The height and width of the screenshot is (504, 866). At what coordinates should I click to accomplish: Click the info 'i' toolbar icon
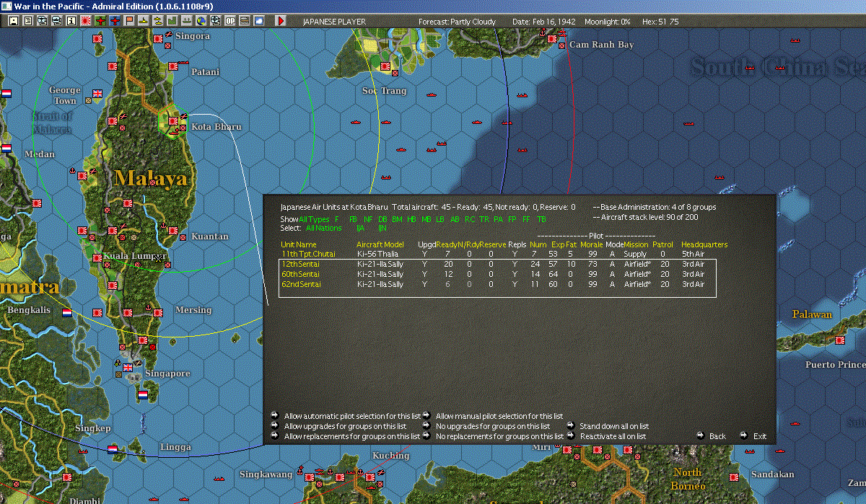71,21
